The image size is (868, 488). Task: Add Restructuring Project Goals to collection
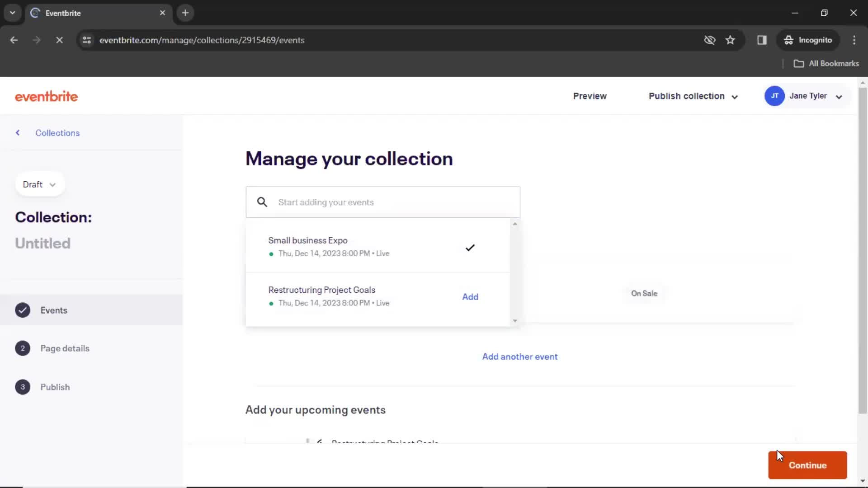click(470, 297)
